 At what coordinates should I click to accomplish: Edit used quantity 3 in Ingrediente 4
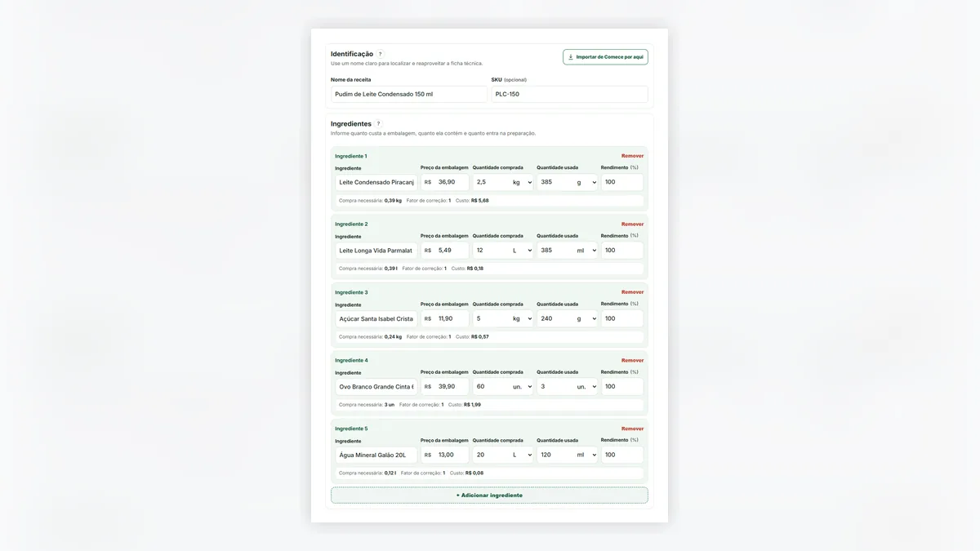pos(555,387)
